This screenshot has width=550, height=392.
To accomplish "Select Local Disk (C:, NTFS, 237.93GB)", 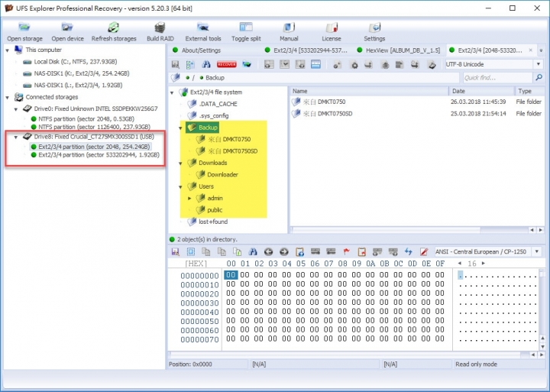I will (76, 62).
